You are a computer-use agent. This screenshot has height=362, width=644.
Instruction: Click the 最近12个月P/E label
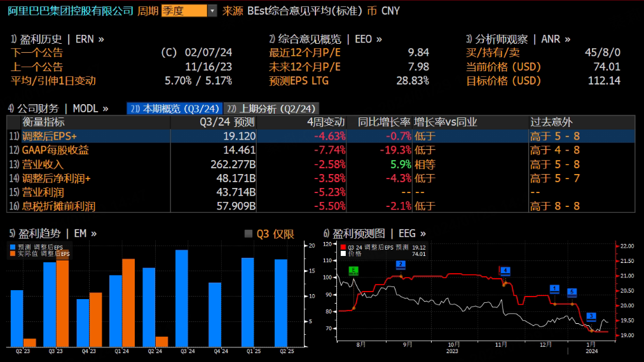point(305,53)
